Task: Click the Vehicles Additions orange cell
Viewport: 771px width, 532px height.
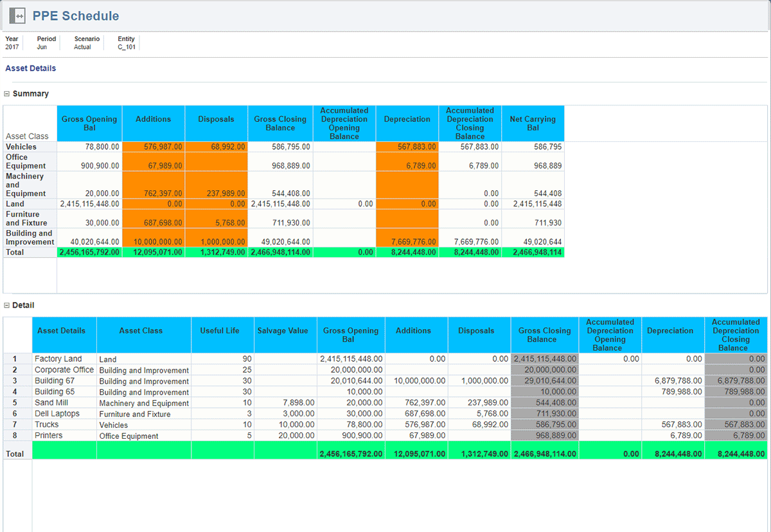Action: (153, 146)
